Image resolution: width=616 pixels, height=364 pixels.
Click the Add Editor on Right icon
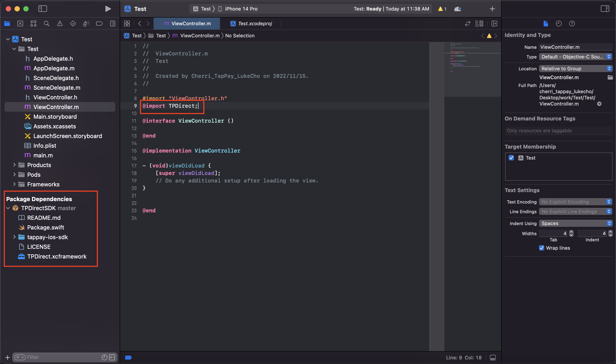(494, 24)
